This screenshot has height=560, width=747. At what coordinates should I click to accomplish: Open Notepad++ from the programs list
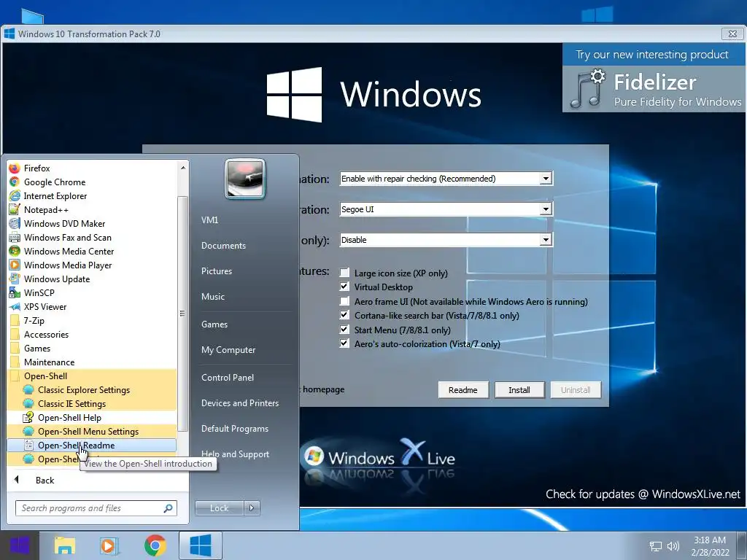92,209
